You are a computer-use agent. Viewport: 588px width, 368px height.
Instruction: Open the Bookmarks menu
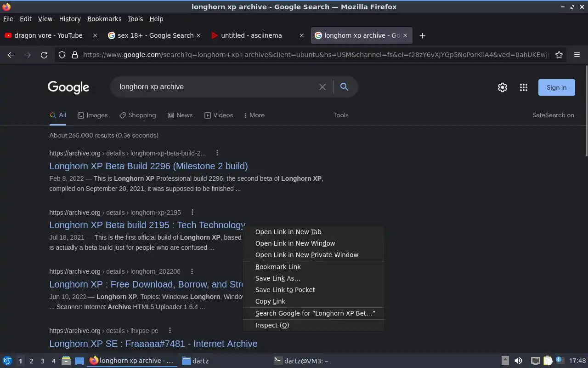click(x=104, y=19)
